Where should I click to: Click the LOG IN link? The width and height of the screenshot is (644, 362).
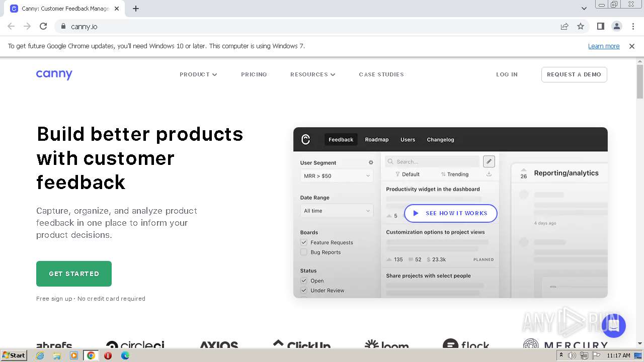(x=507, y=74)
